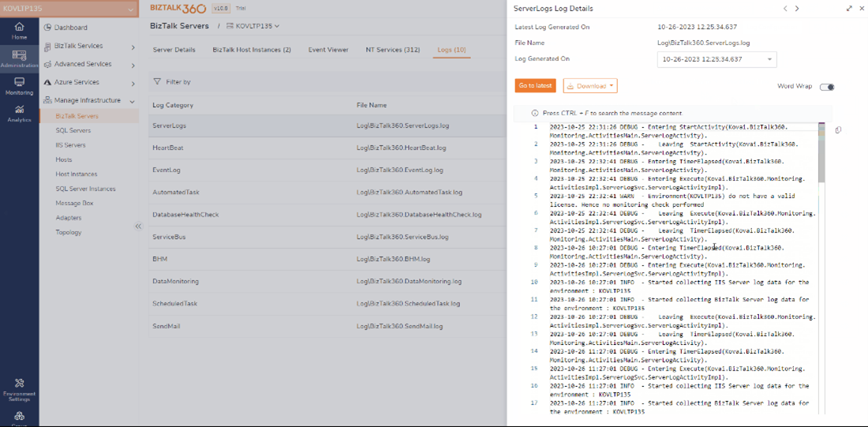Open the SendMail log row

click(327, 326)
